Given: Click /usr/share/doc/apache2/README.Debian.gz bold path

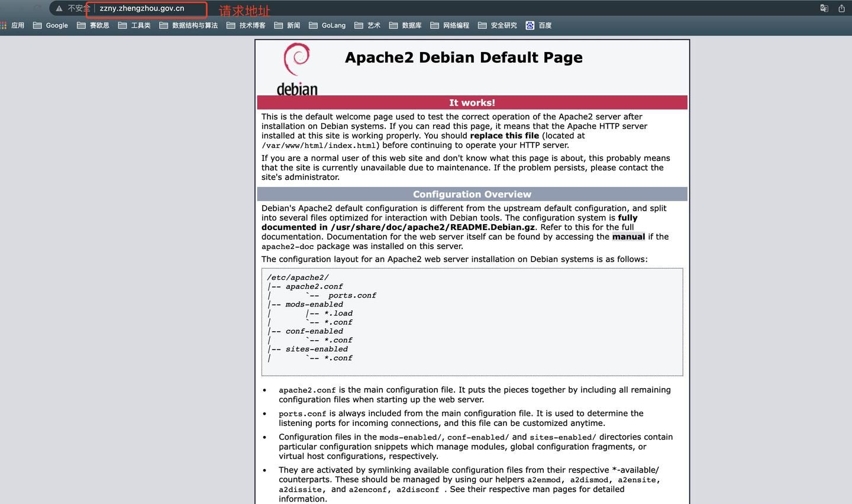Looking at the screenshot, I should (433, 227).
